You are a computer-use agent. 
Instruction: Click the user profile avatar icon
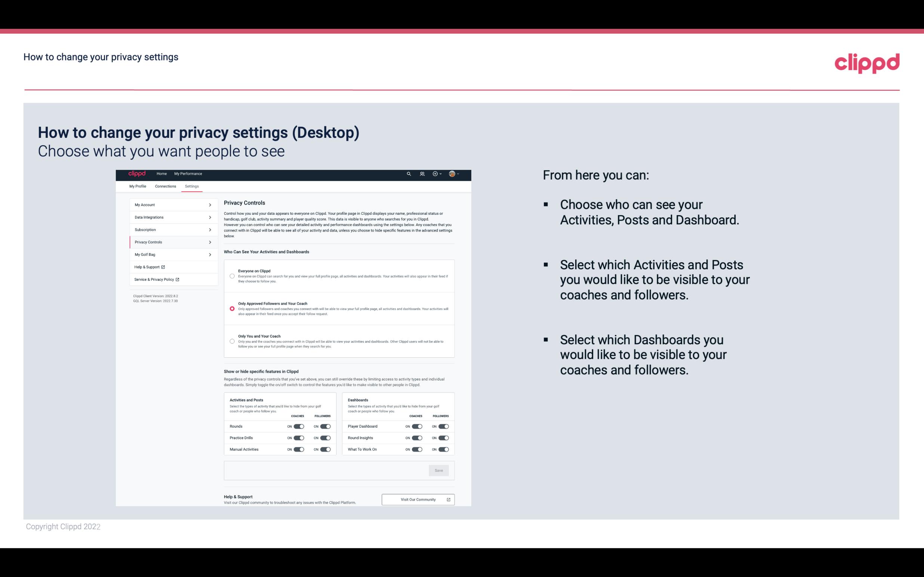[x=453, y=174]
